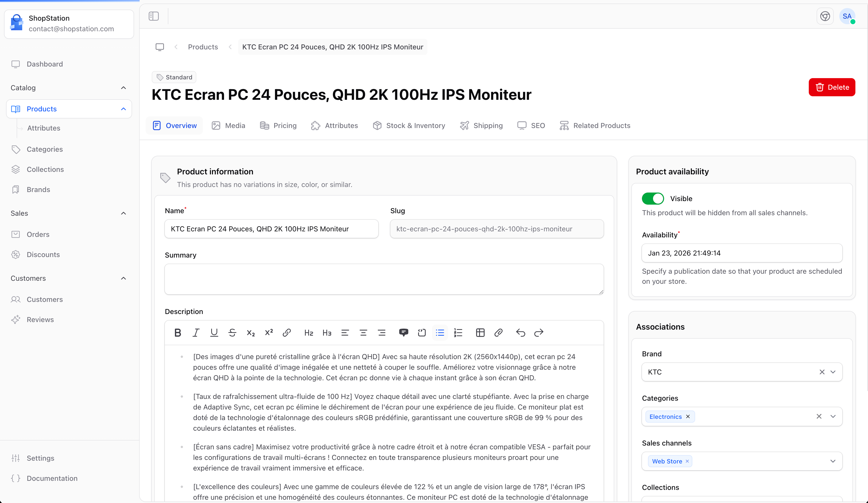Screen dimensions: 868x503
Task: Delete this product with red button
Action: point(832,87)
